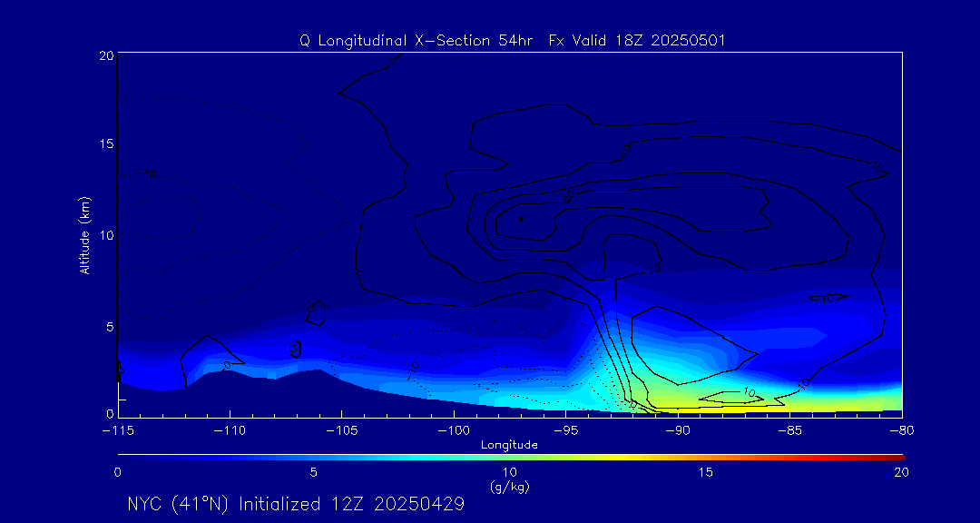Click the color bar scale label "10"
980x523 pixels.
(x=510, y=472)
